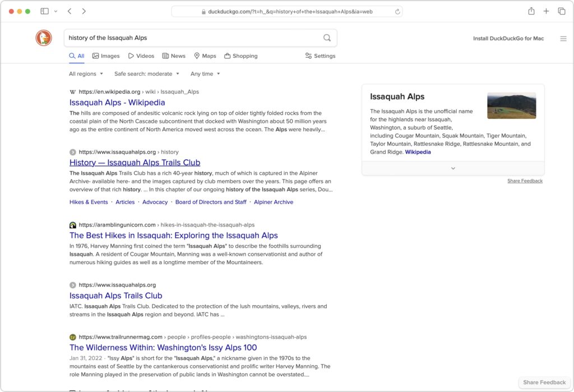
Task: Switch to the Images tab
Action: (x=106, y=56)
